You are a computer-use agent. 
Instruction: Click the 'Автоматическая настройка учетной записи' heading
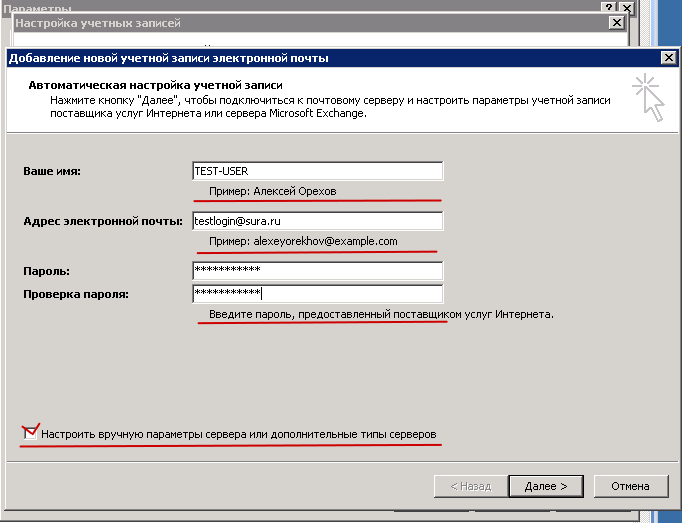(155, 86)
